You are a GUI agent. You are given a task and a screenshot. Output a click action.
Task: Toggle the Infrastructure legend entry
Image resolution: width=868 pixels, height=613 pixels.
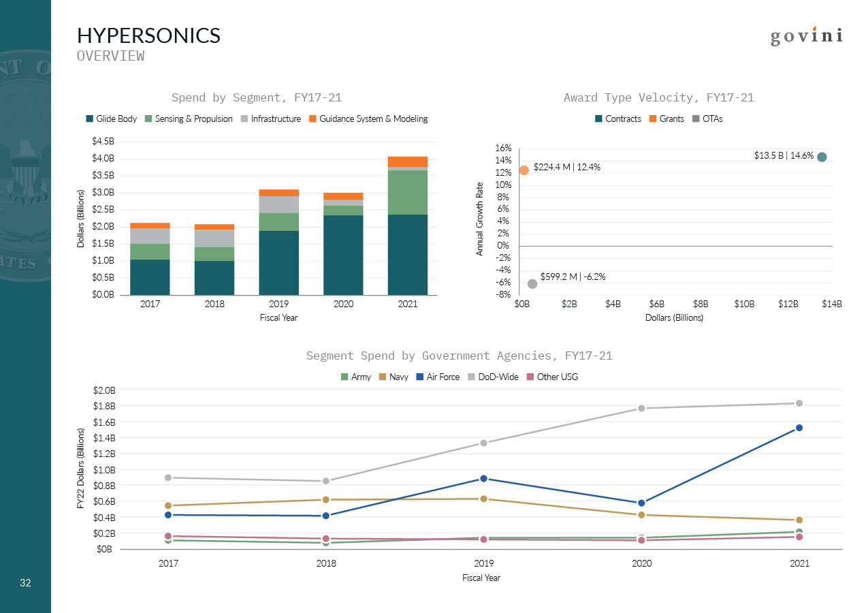pos(271,119)
